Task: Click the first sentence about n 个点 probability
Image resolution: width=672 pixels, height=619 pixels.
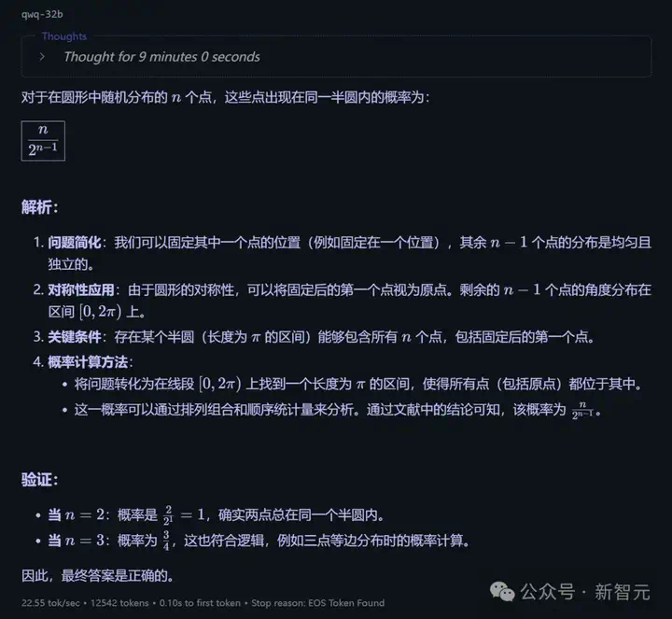Action: (x=226, y=97)
